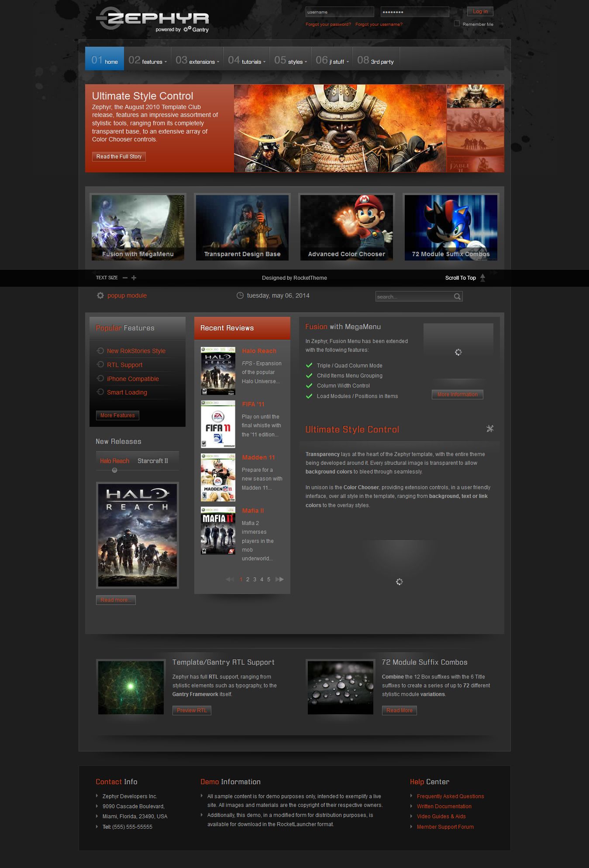Open the 08 3rd party menu item

tap(376, 59)
